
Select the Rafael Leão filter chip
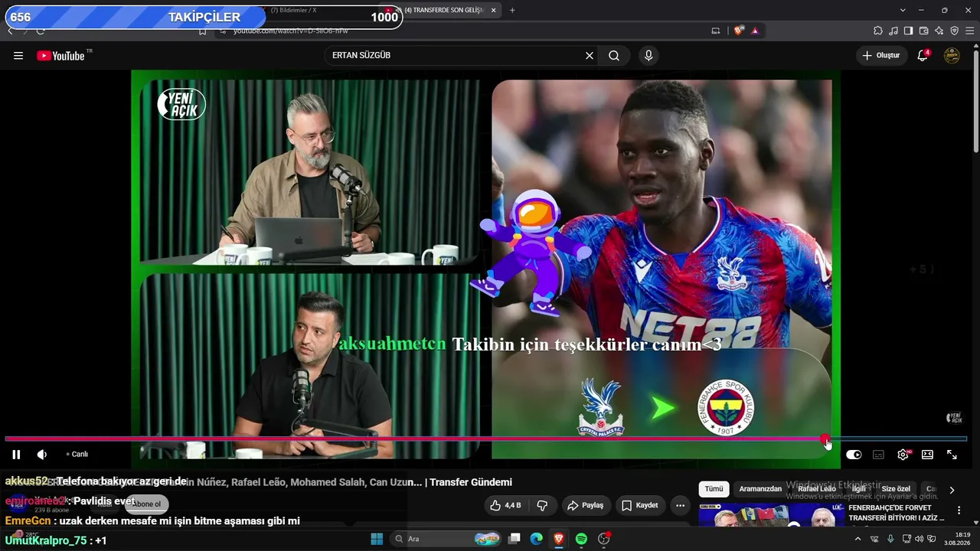[816, 489]
